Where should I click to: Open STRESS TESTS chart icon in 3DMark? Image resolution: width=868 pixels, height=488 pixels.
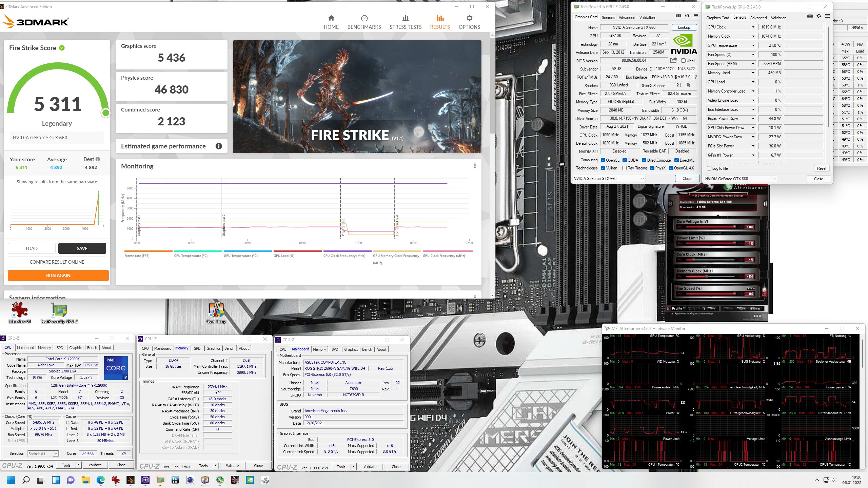[406, 18]
